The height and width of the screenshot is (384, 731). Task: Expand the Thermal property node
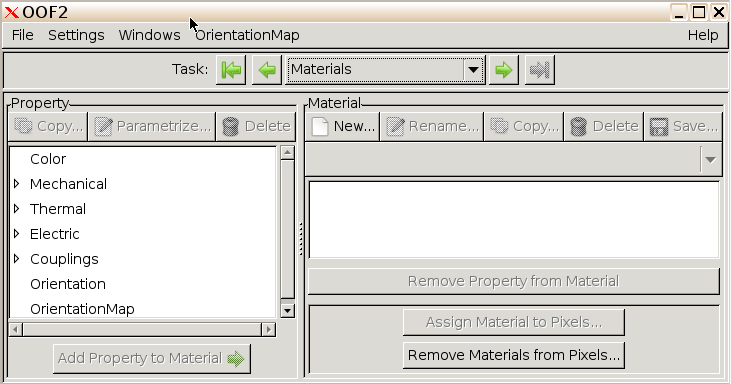pos(17,208)
